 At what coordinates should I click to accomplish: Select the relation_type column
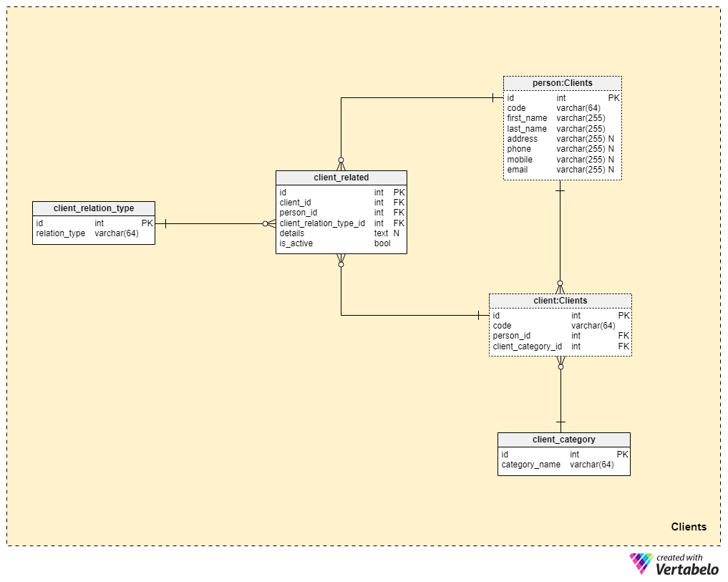pos(94,233)
